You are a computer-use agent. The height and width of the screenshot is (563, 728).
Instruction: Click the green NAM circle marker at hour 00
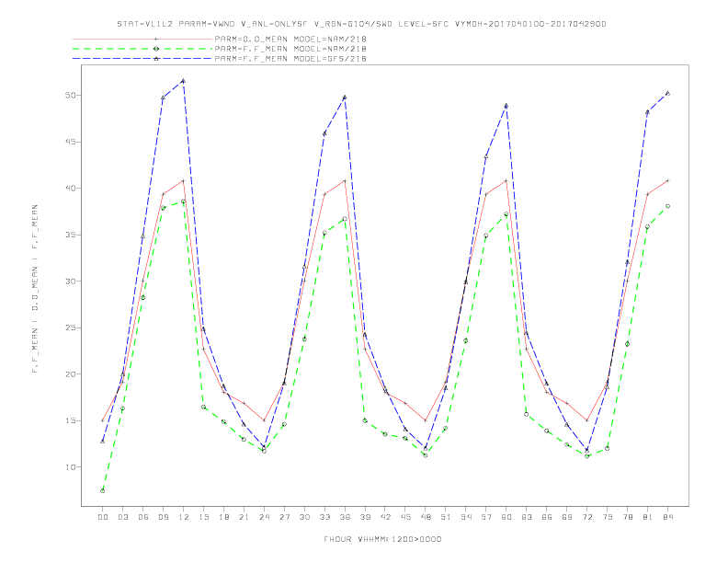[103, 490]
